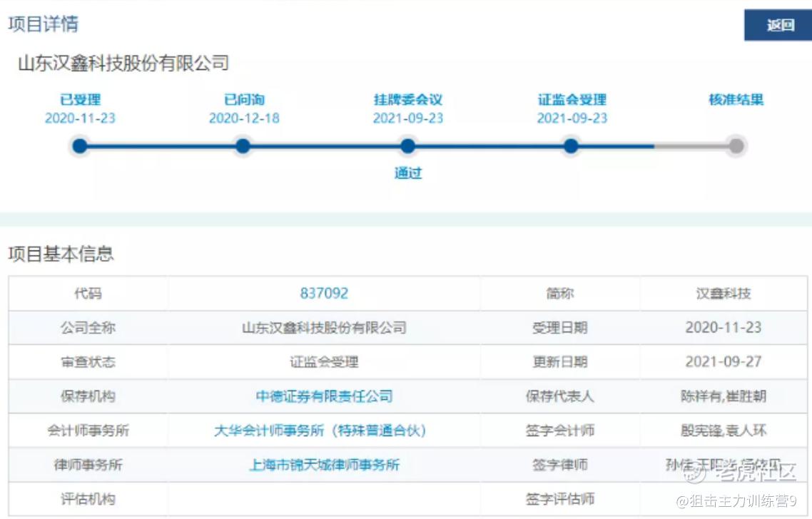This screenshot has height=519, width=812.
Task: Click the 证监会受理 status value in the table
Action: (x=324, y=362)
